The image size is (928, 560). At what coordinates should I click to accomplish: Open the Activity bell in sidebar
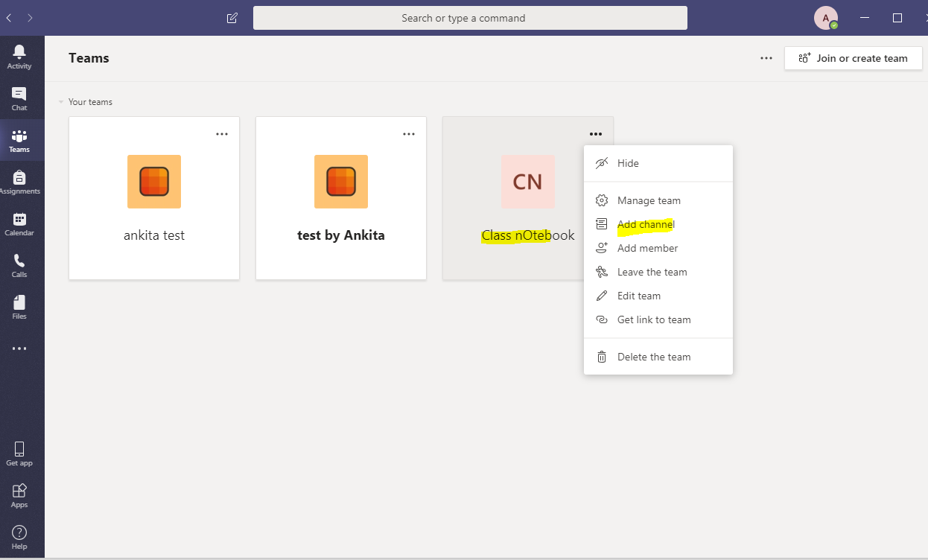[x=19, y=57]
